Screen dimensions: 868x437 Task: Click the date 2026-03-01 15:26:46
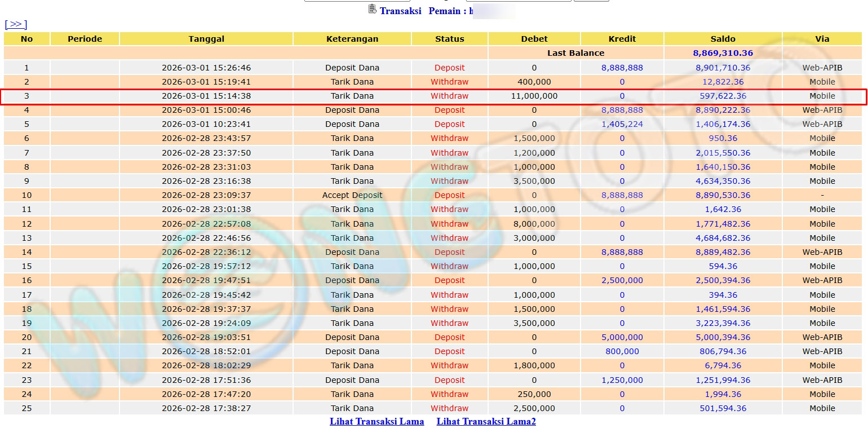[x=206, y=68]
